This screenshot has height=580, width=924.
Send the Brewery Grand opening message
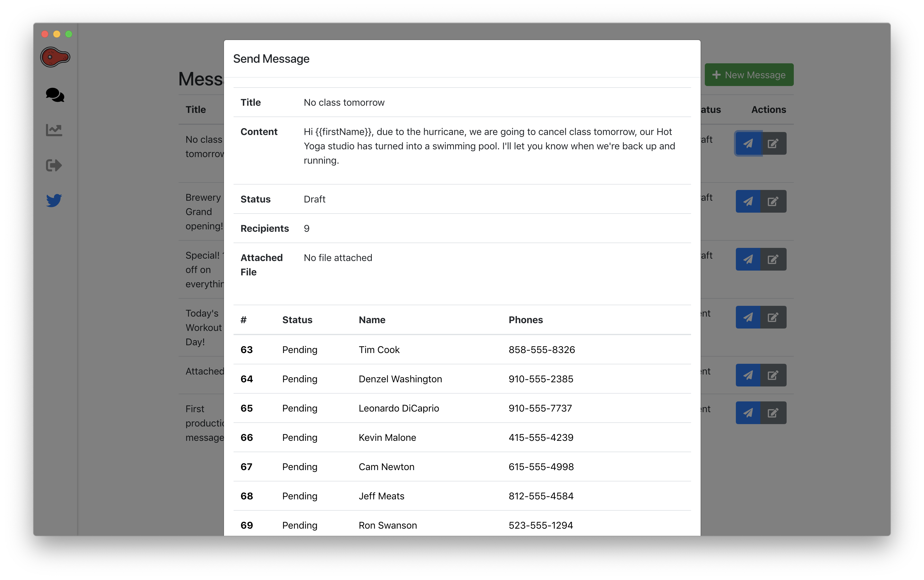(x=748, y=201)
